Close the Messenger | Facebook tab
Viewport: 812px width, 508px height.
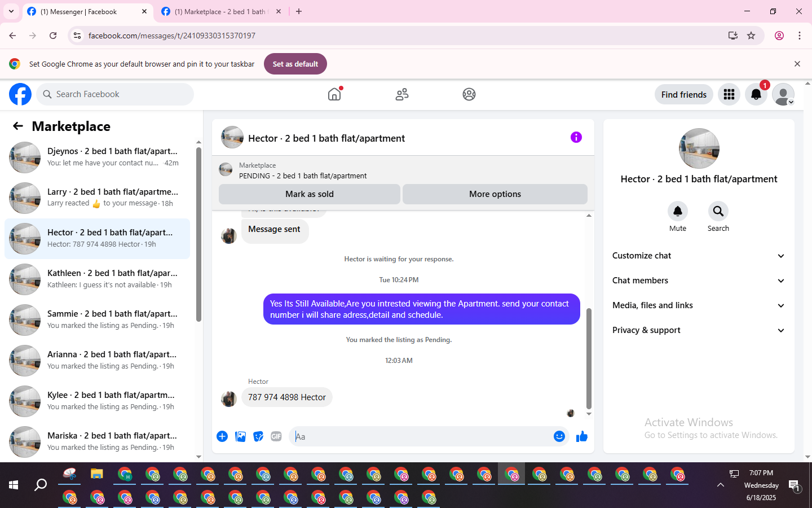tap(144, 11)
